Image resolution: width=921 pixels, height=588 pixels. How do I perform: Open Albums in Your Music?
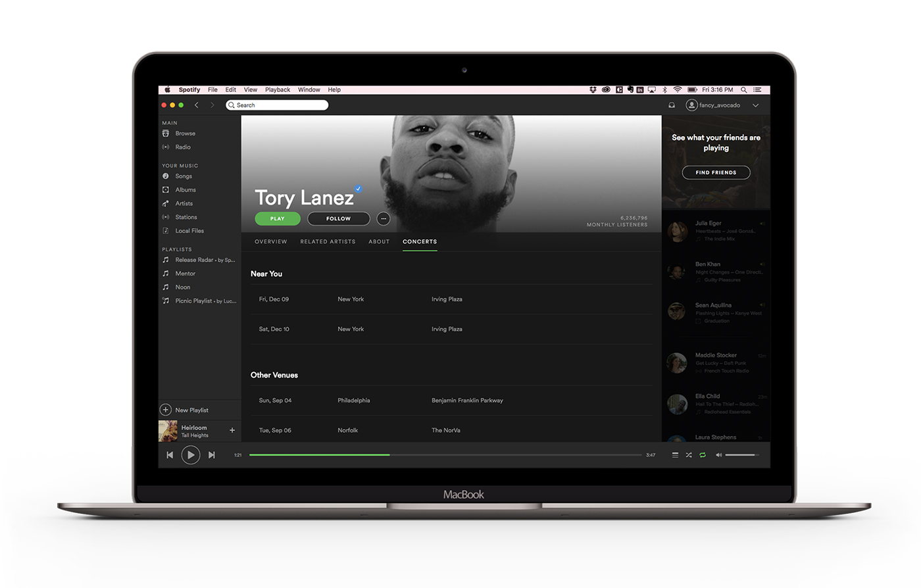[x=185, y=190]
